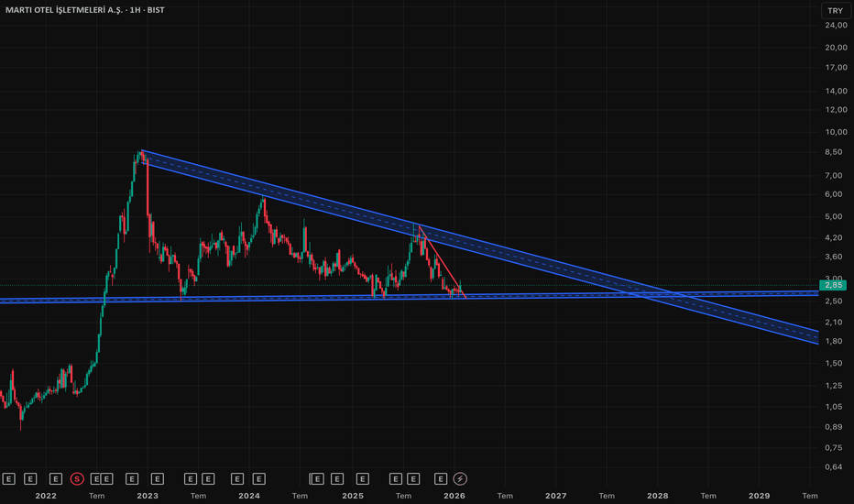The width and height of the screenshot is (854, 504).
Task: Click the 1,05 price axis label
Action: point(834,407)
